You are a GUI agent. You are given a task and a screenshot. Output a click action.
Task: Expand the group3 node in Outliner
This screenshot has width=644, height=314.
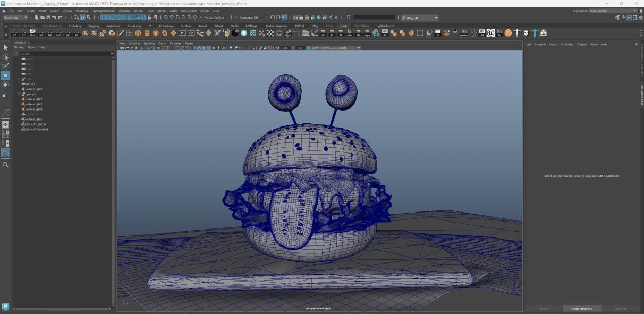point(19,94)
